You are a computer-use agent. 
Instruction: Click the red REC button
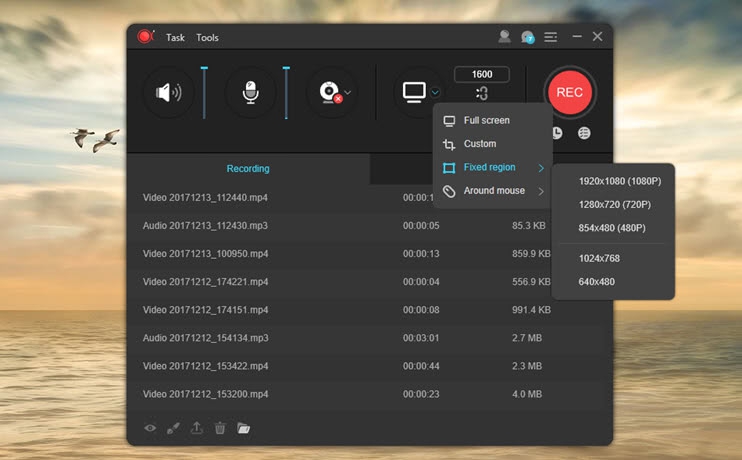pyautogui.click(x=569, y=93)
